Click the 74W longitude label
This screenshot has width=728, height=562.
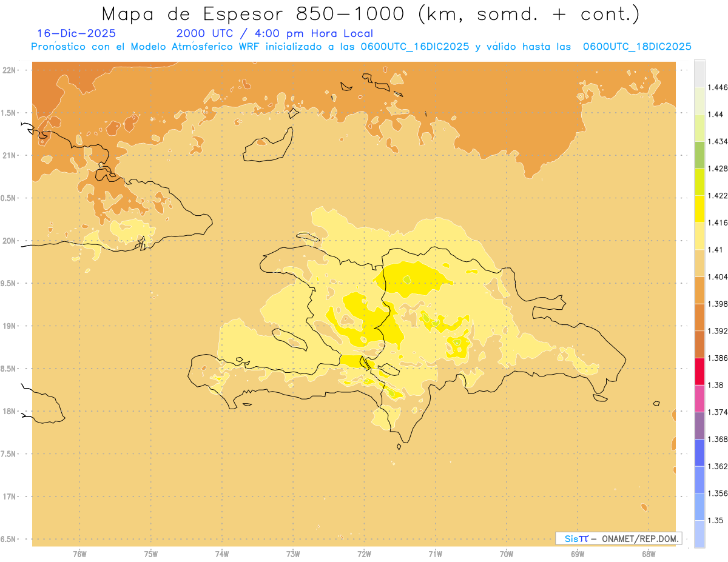[222, 554]
